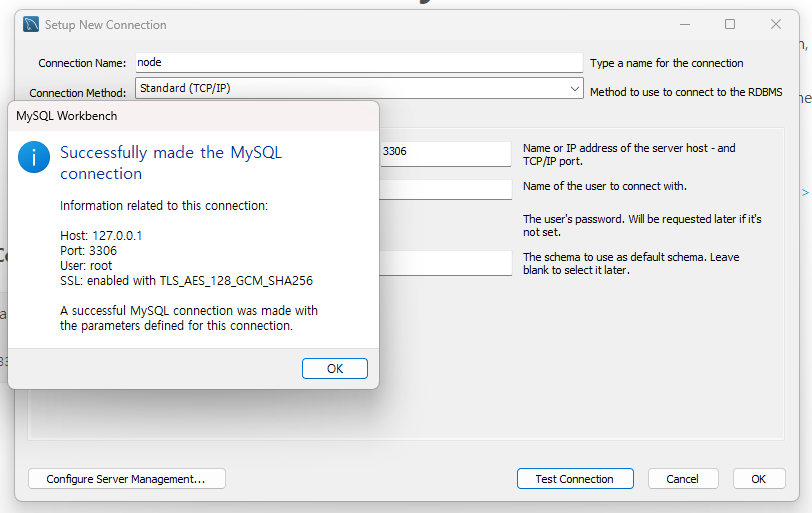812x513 pixels.
Task: Click 'Method to use to connect to the RDBMS' hint
Action: tap(686, 92)
